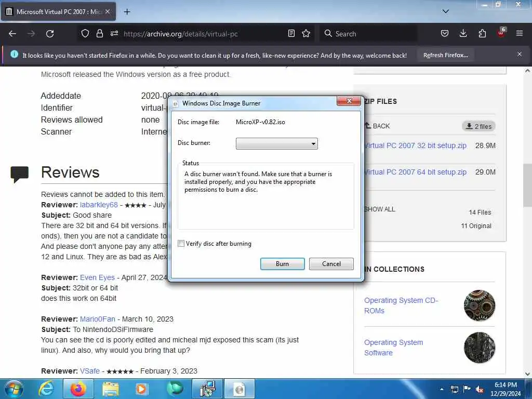The height and width of the screenshot is (399, 532).
Task: List all tabs using the chevron
Action: 445,11
